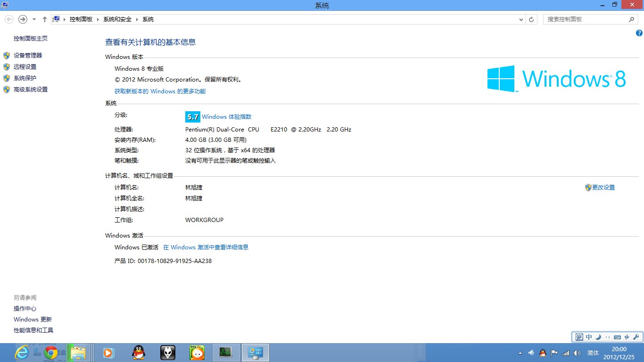This screenshot has height=362, width=644.
Task: Select 控制面板 in the address breadcrumb
Action: point(81,19)
